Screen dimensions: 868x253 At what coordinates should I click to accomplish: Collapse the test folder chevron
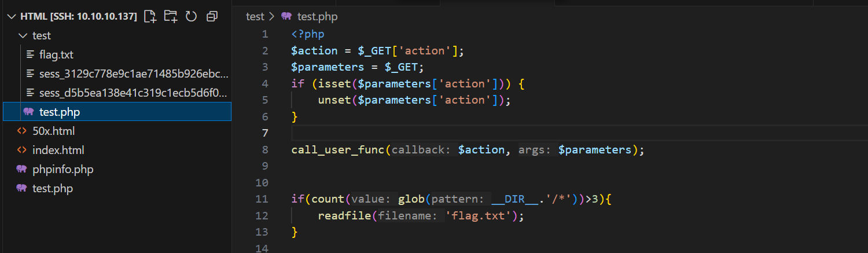(x=23, y=35)
